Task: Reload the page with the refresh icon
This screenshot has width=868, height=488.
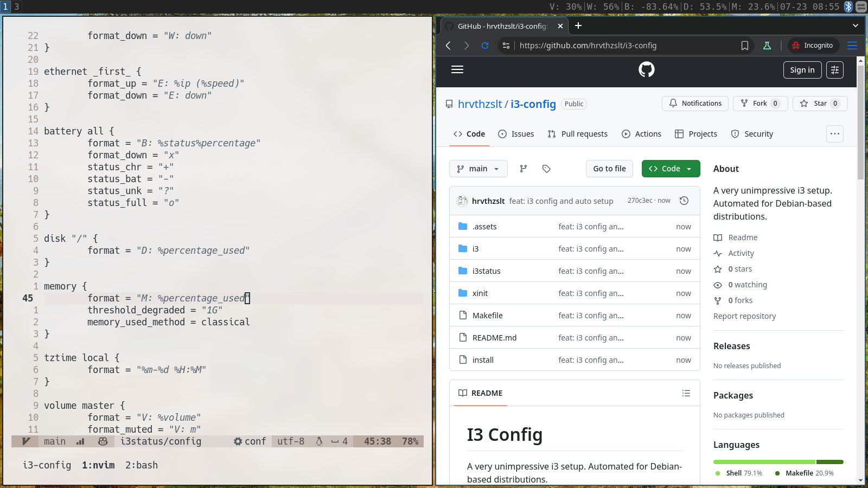Action: (x=485, y=46)
